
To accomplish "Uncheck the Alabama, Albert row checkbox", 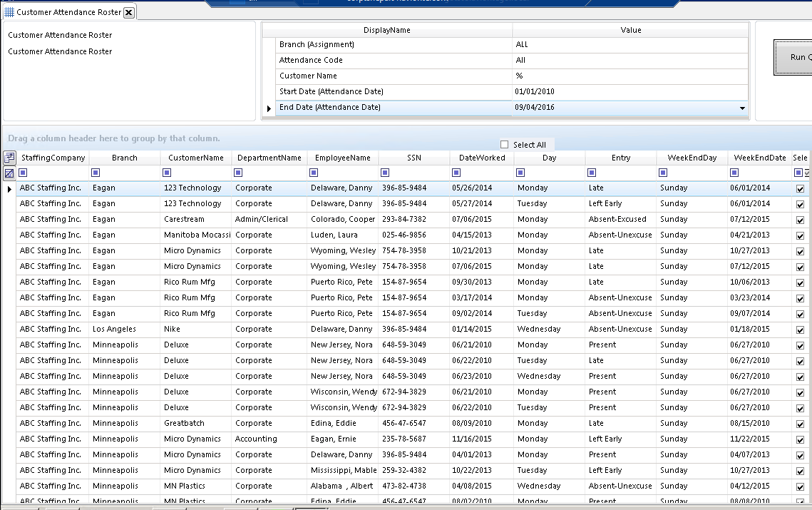I will (800, 486).
